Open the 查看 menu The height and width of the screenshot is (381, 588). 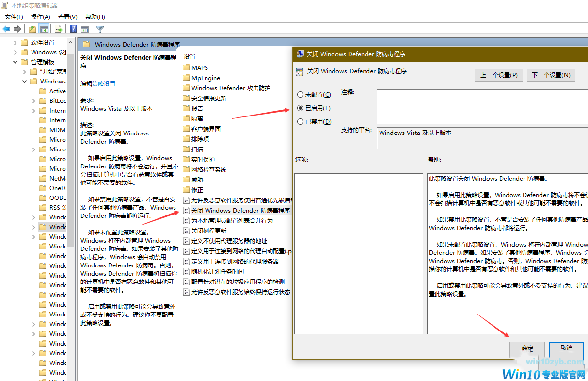[x=67, y=17]
